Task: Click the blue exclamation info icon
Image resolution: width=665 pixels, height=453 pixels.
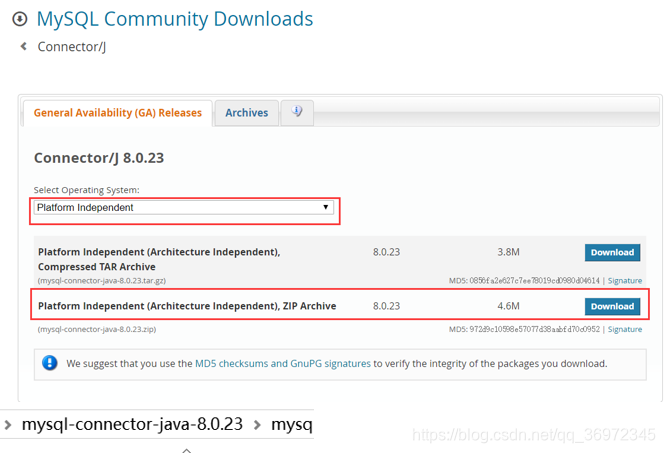Action: (x=50, y=363)
